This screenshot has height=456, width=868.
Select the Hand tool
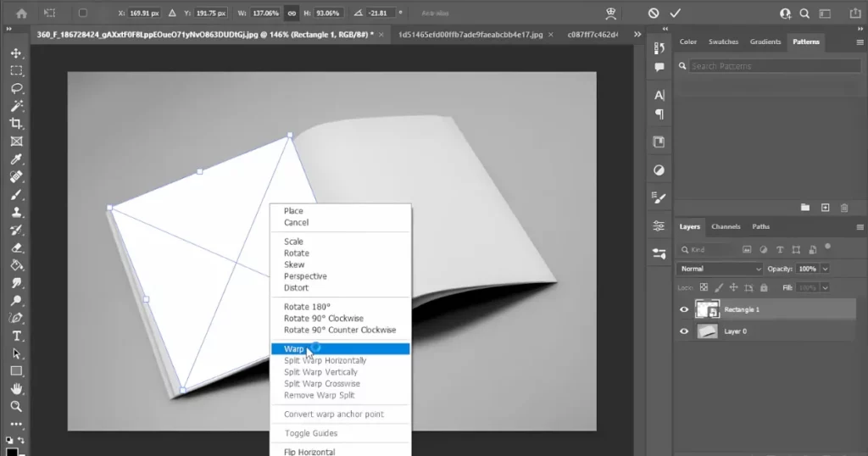click(17, 388)
